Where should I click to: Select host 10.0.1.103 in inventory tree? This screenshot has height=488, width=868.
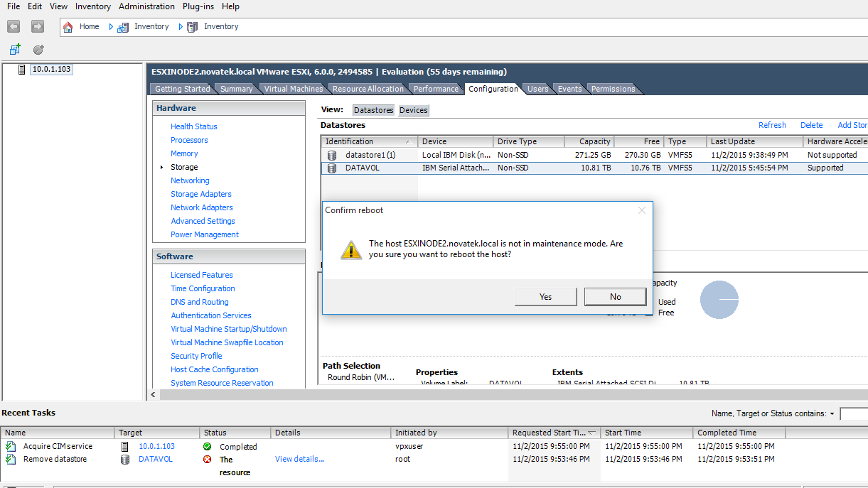click(51, 69)
